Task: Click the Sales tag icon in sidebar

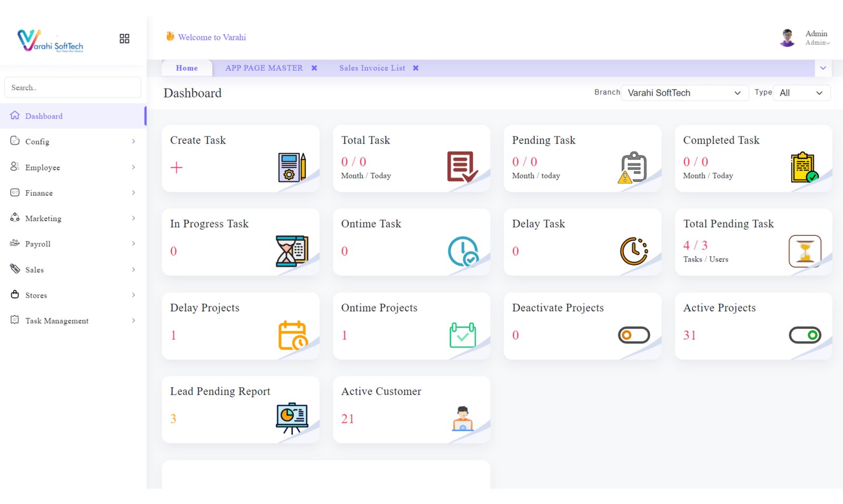Action: pyautogui.click(x=15, y=269)
